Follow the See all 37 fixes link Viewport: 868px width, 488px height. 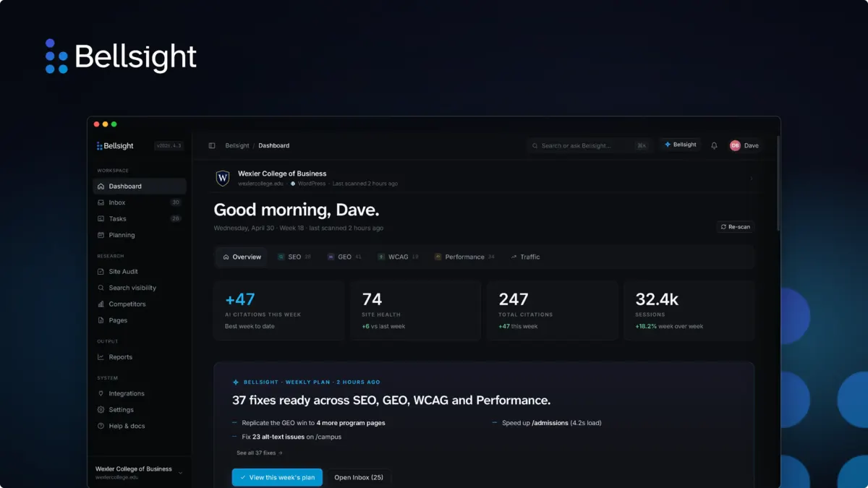[x=260, y=453]
